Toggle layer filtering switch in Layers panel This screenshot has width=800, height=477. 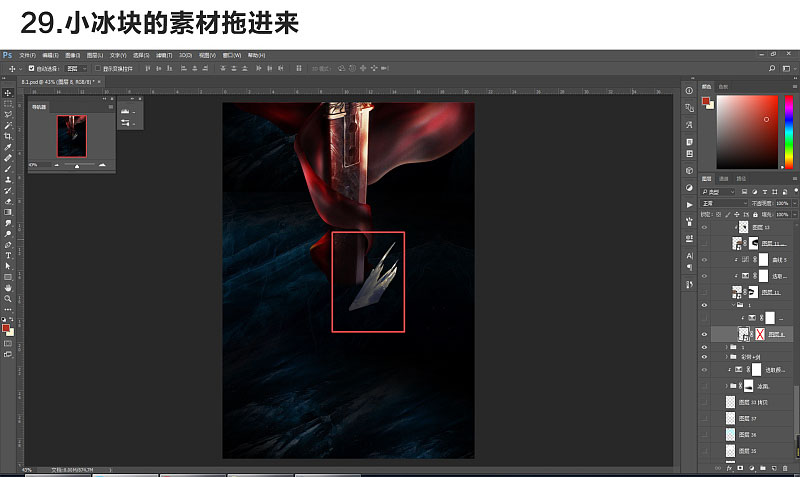coord(795,191)
